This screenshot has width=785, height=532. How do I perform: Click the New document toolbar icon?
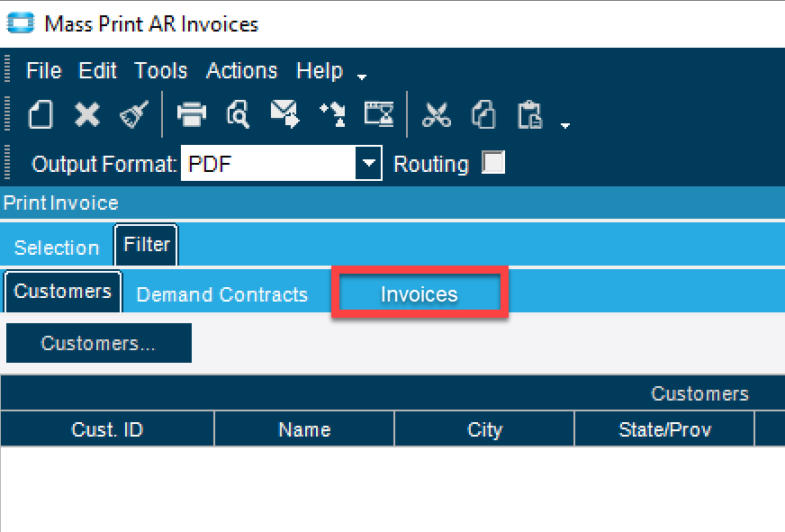point(40,114)
